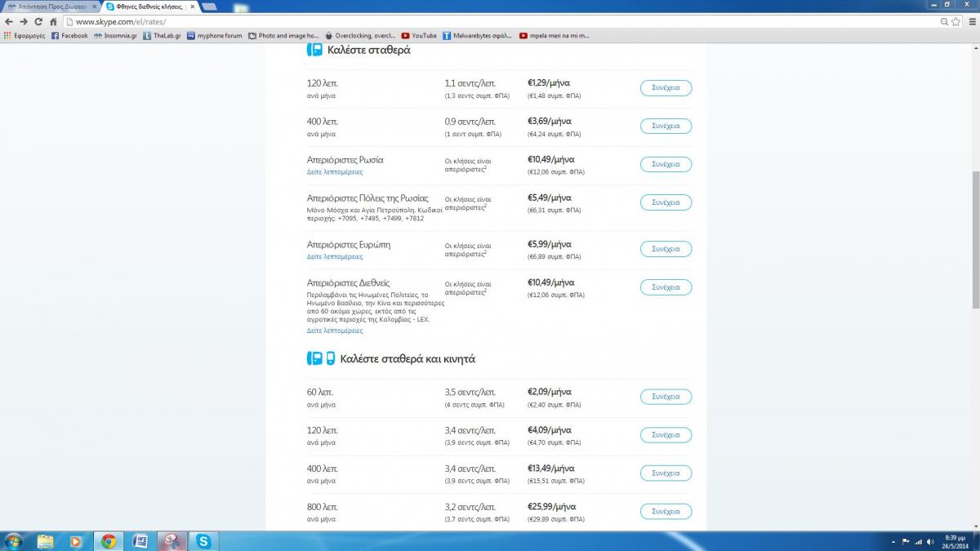Choose Συνέχεια for the €13,49/month plan
Viewport: 980px width, 551px height.
[x=666, y=473]
